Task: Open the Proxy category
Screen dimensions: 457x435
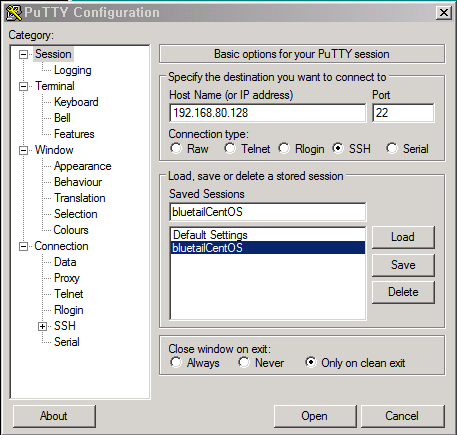Action: (67, 278)
